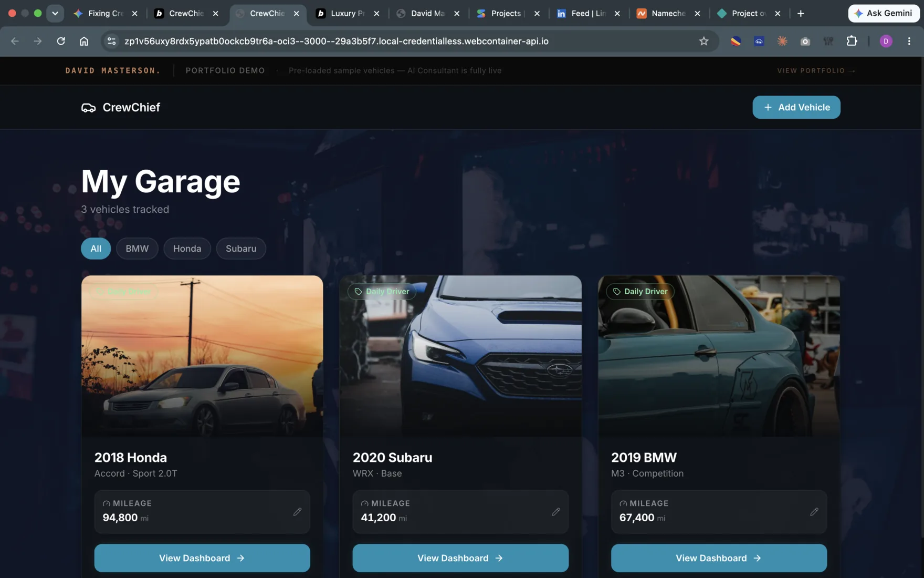The image size is (924, 578).
Task: Click the CrewChief car logo icon
Action: pos(88,108)
